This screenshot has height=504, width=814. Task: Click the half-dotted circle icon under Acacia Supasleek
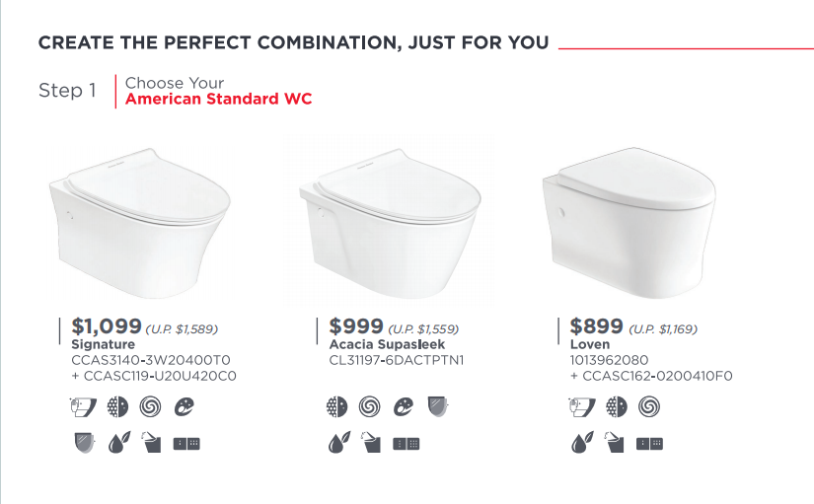coord(336,406)
